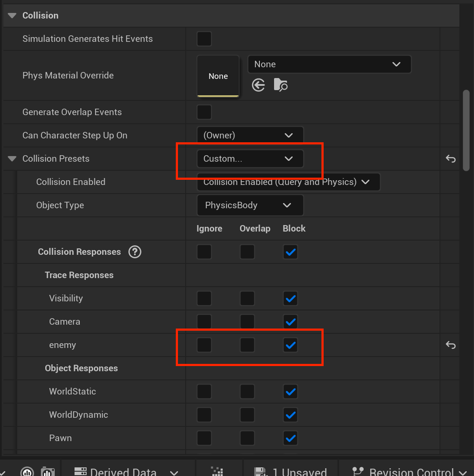This screenshot has width=474, height=476.
Task: Set Pawn object response to Overlap
Action: [247, 438]
